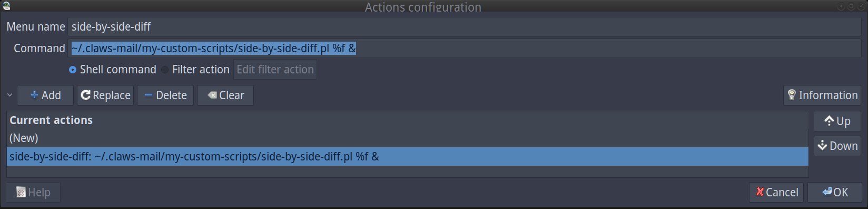Image resolution: width=868 pixels, height=209 pixels.
Task: Click the plus icon on Add button
Action: pos(34,95)
